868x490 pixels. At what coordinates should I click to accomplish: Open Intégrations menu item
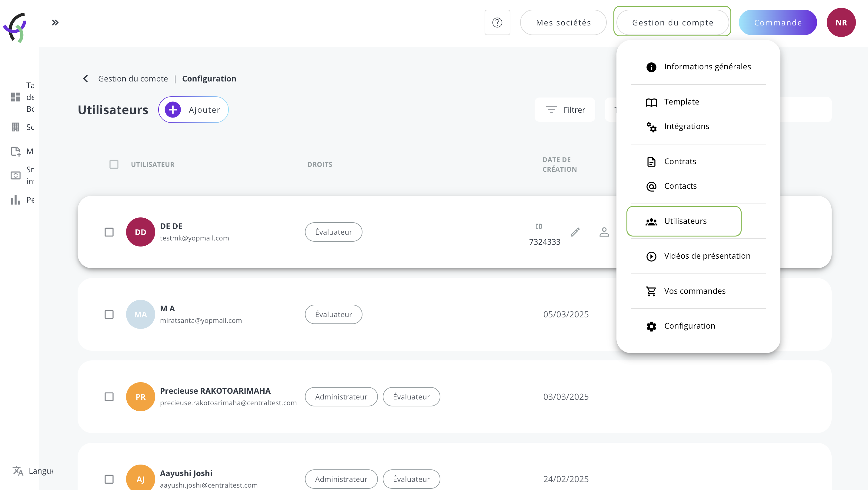click(x=698, y=126)
